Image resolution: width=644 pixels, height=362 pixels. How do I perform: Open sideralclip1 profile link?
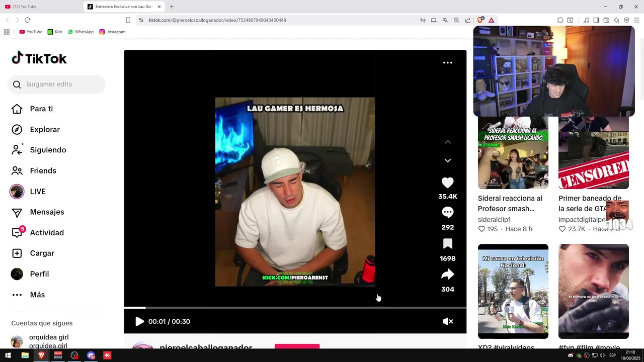pos(494,220)
